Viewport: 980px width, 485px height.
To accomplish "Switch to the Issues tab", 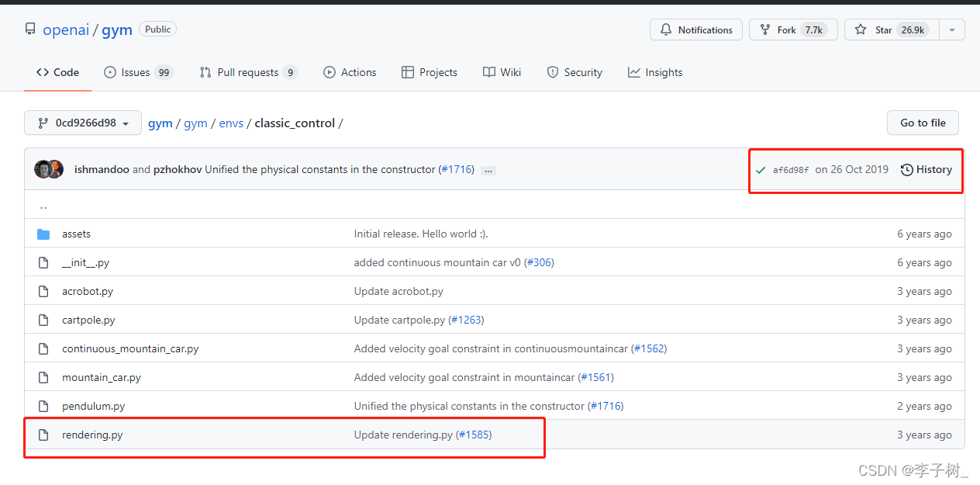I will [x=139, y=72].
